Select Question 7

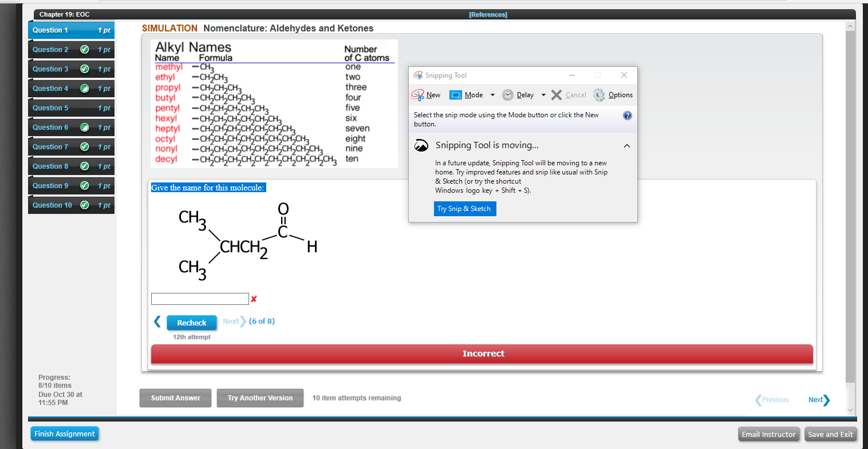click(x=71, y=147)
